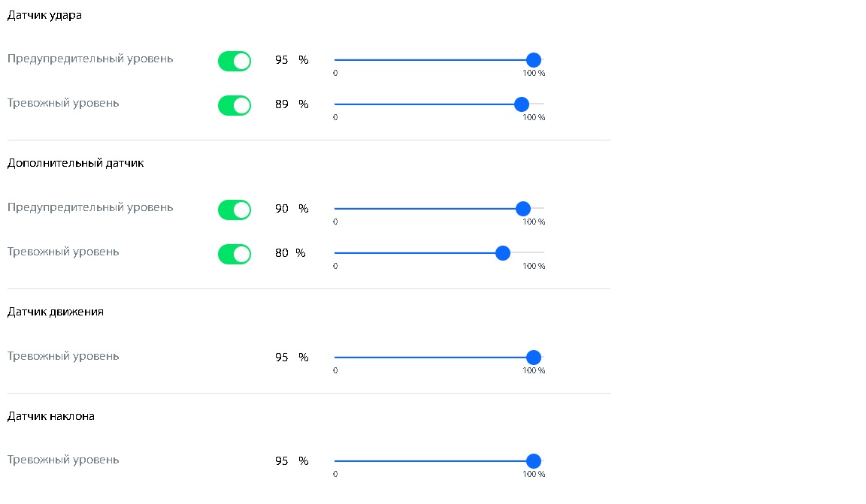Viewport: 866px width, 504px height.
Task: Turn off Датчик удара Предупредительный уровень switch
Action: point(234,62)
